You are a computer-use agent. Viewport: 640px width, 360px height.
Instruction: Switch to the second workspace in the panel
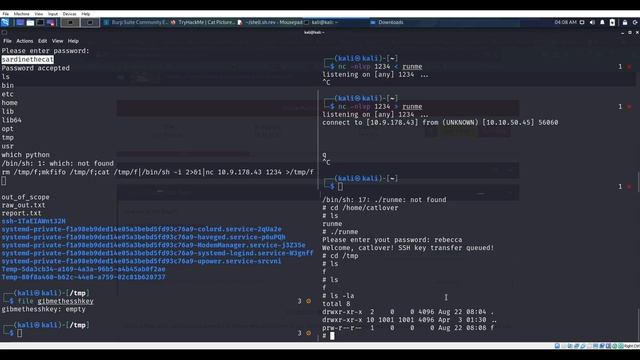pyautogui.click(x=90, y=22)
